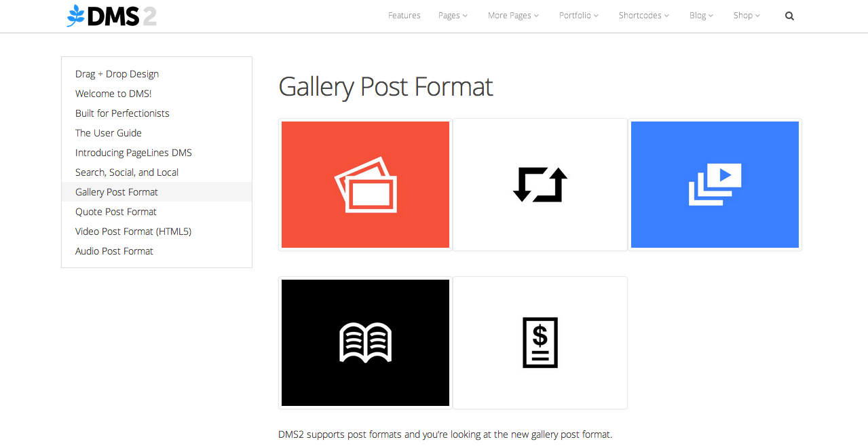Expand the Pages dropdown menu
This screenshot has height=448, width=868.
click(453, 16)
